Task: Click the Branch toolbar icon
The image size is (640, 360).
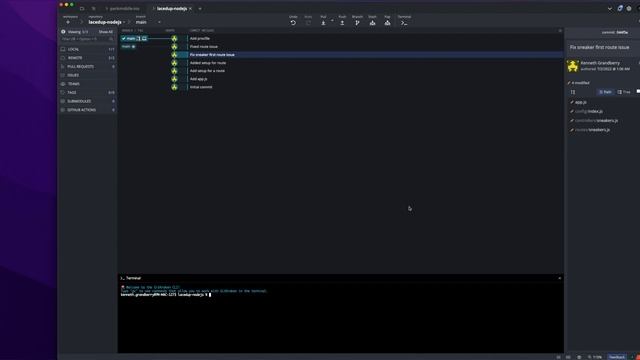Action: point(357,23)
